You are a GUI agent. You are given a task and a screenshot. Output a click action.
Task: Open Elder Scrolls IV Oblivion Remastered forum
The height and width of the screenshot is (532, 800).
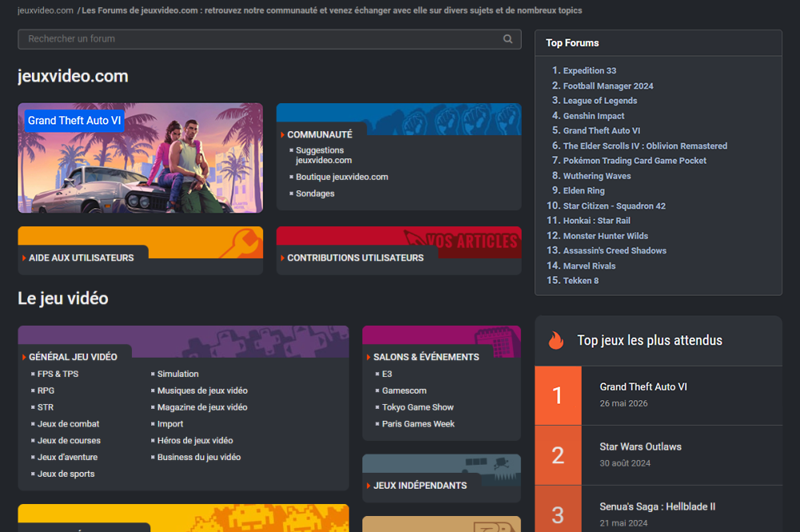click(x=645, y=146)
